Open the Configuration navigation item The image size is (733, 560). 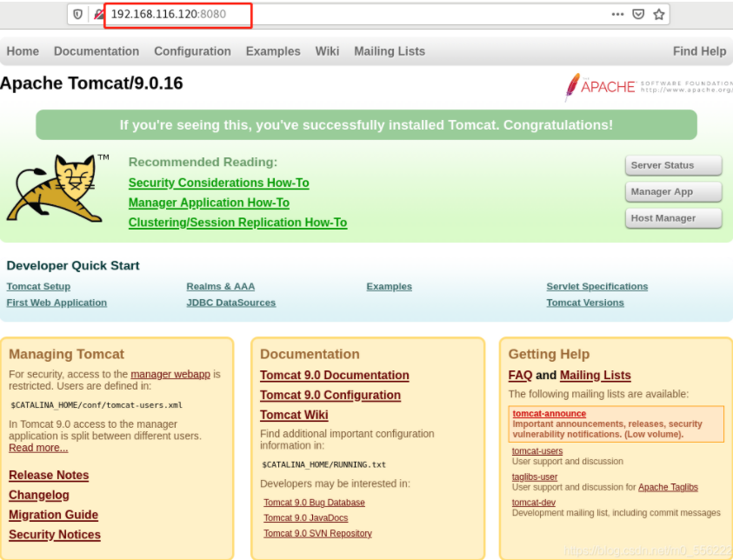pos(193,51)
